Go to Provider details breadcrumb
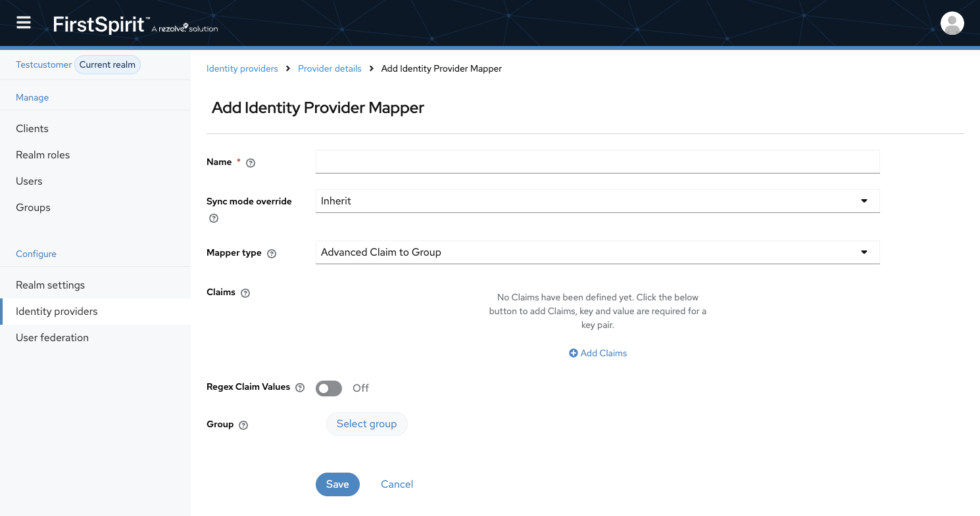 [330, 68]
